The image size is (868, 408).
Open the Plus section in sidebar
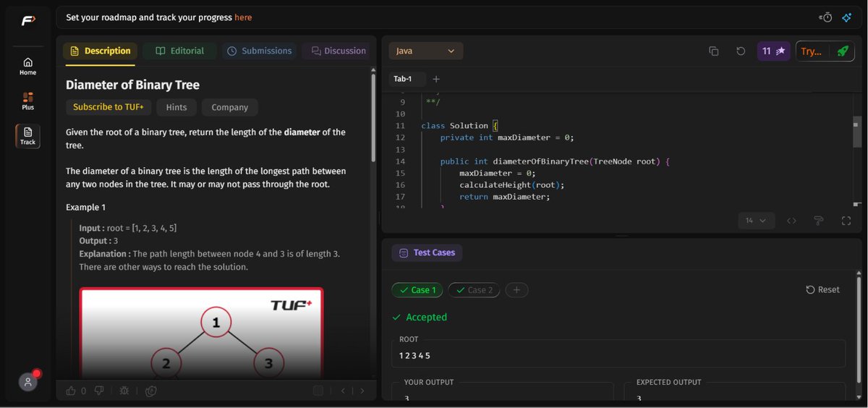coord(27,101)
